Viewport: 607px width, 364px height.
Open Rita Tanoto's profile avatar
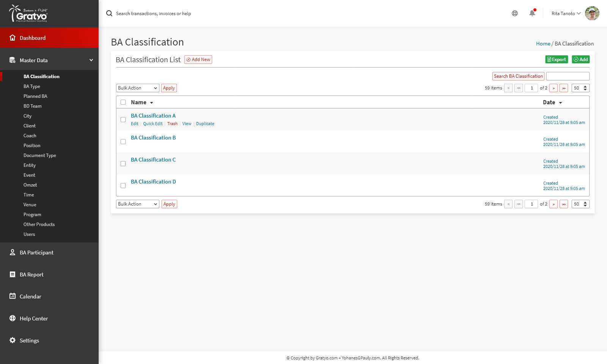(x=592, y=13)
